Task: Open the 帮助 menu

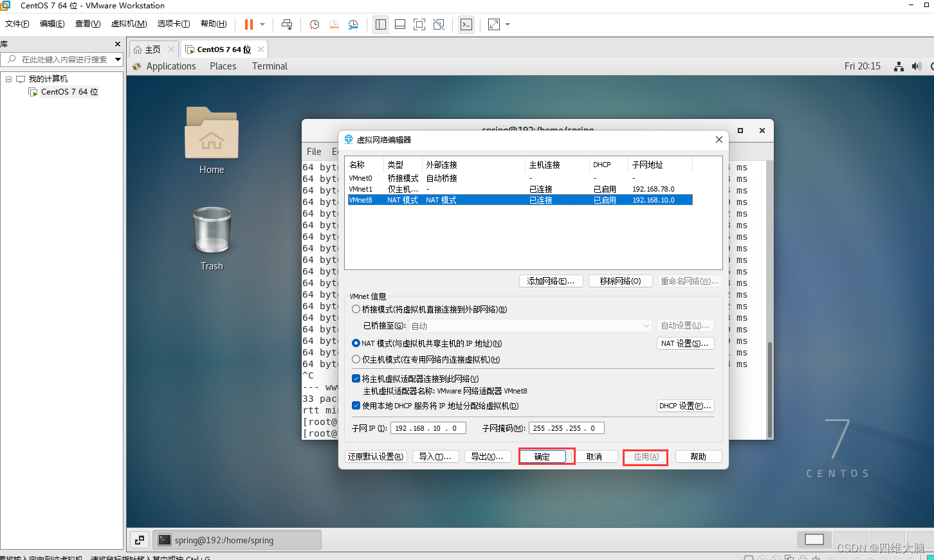Action: [214, 24]
